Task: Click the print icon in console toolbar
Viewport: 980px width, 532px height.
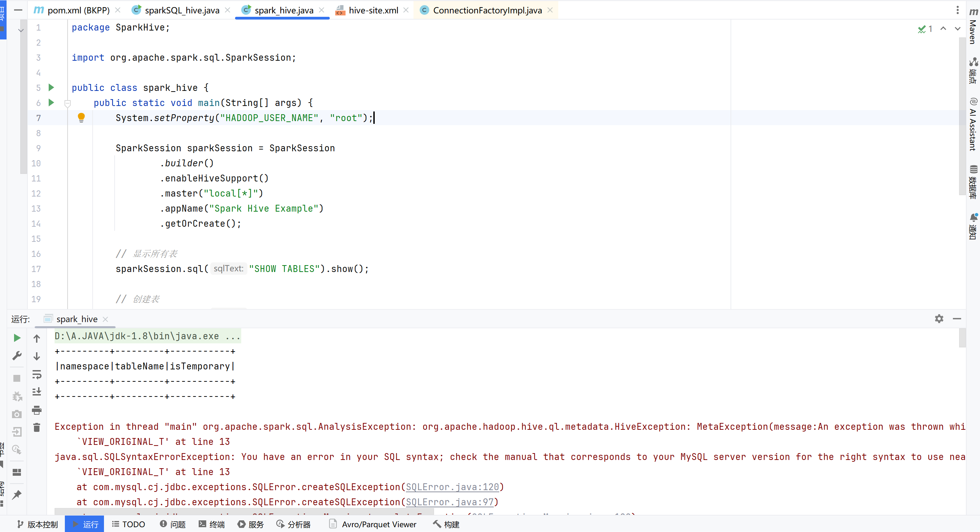Action: coord(36,410)
